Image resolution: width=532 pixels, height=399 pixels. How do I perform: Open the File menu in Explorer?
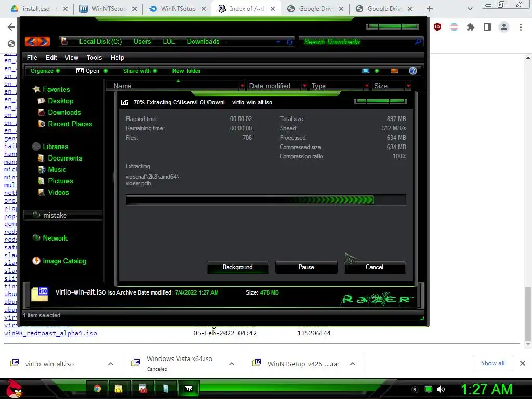32,57
